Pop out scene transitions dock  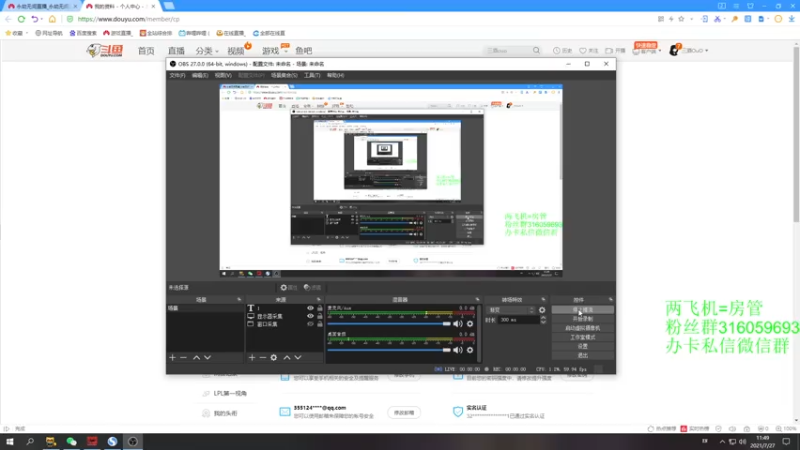click(543, 299)
